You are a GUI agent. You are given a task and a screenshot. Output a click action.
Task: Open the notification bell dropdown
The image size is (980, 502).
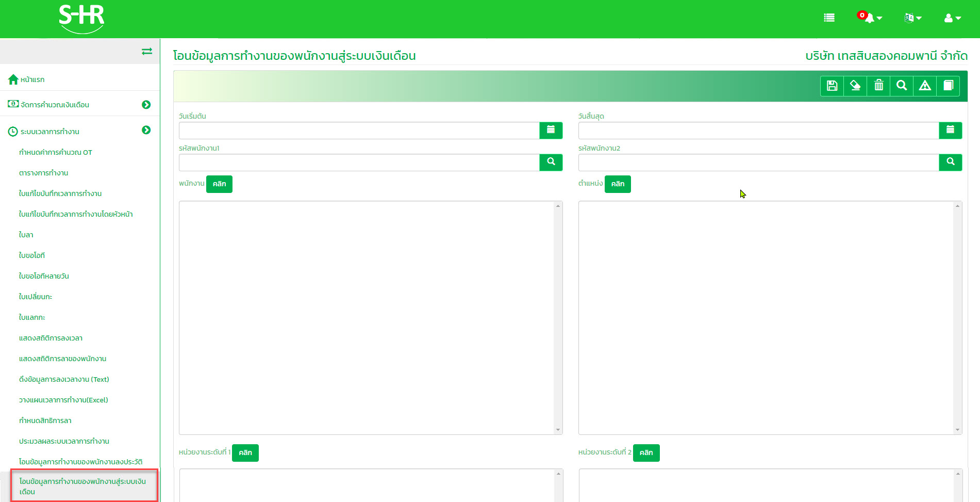click(869, 19)
